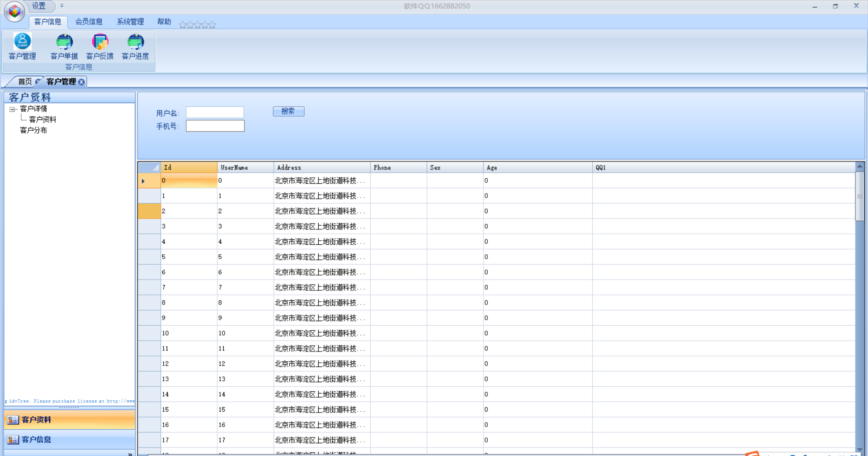
Task: Switch to the 首页 tab
Action: coord(25,81)
